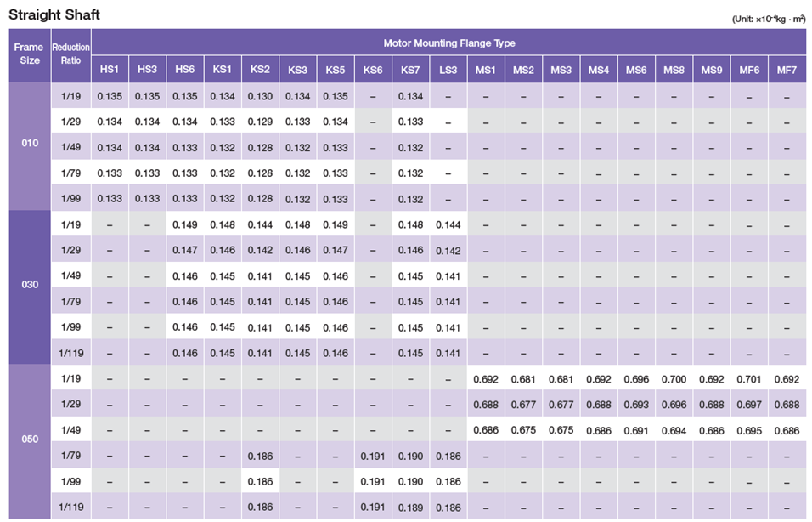This screenshot has height=522, width=812.
Task: Click the LS3 column header
Action: 448,69
